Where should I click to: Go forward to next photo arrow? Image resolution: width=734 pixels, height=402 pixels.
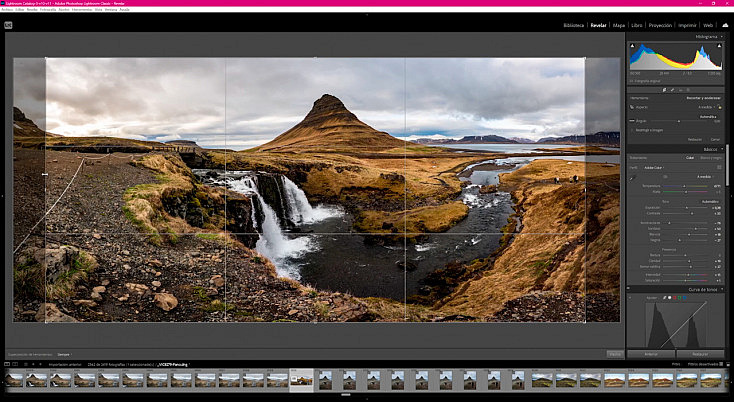(40, 364)
